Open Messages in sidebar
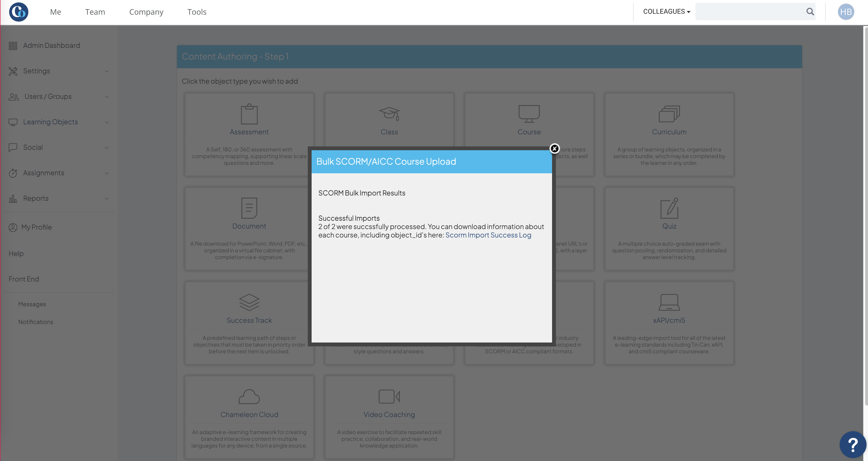 pos(32,304)
